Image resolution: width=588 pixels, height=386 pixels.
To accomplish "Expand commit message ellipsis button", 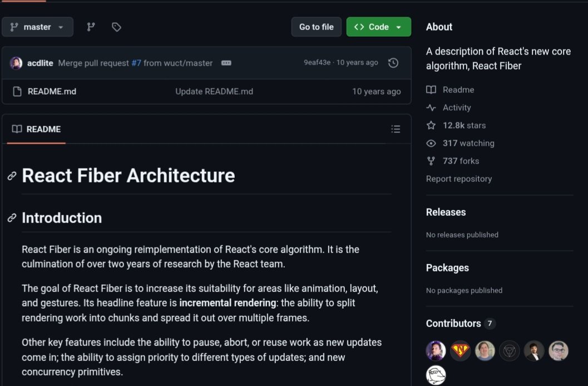I will [226, 63].
